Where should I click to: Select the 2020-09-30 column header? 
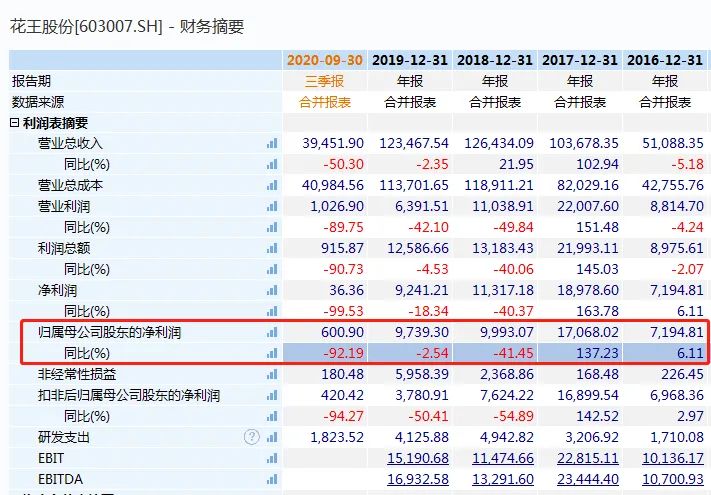325,60
